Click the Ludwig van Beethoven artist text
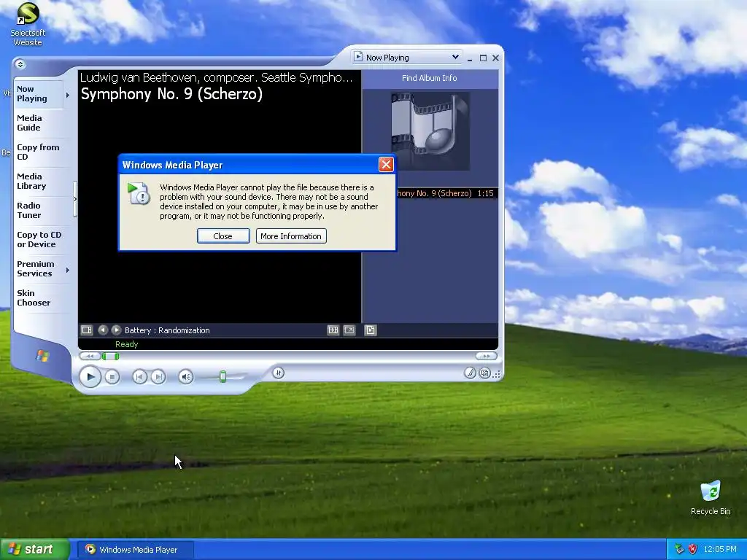 point(216,77)
